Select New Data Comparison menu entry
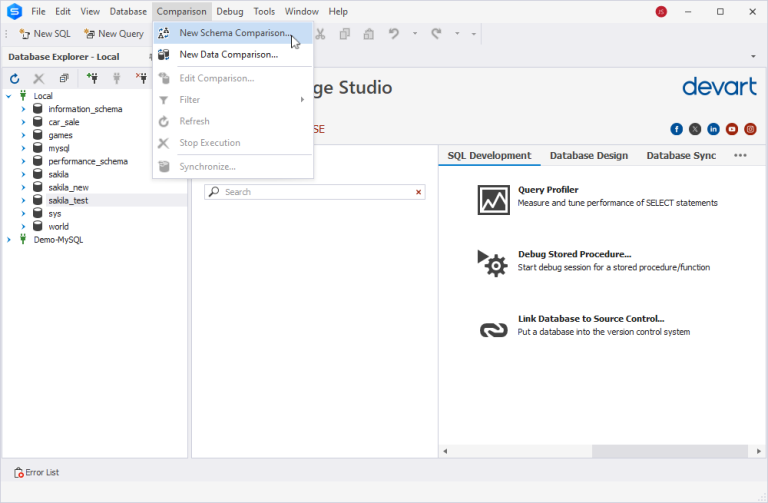Viewport: 768px width, 503px height. tap(228, 54)
